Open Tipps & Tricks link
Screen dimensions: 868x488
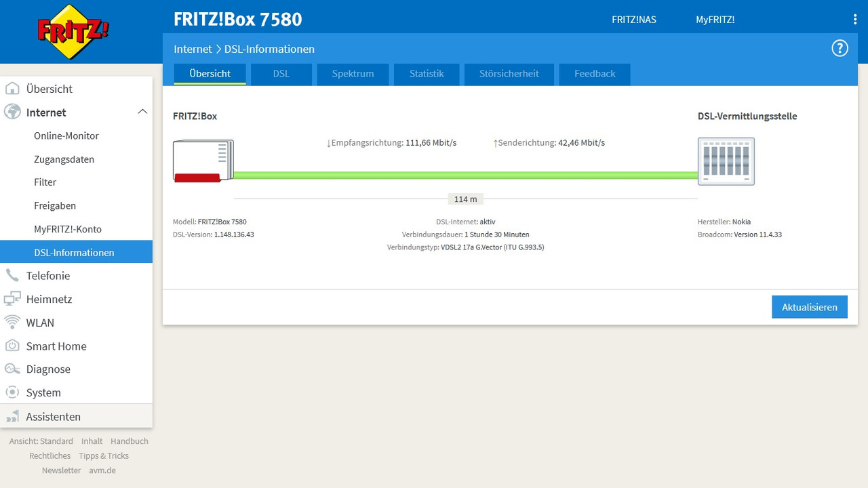(104, 456)
